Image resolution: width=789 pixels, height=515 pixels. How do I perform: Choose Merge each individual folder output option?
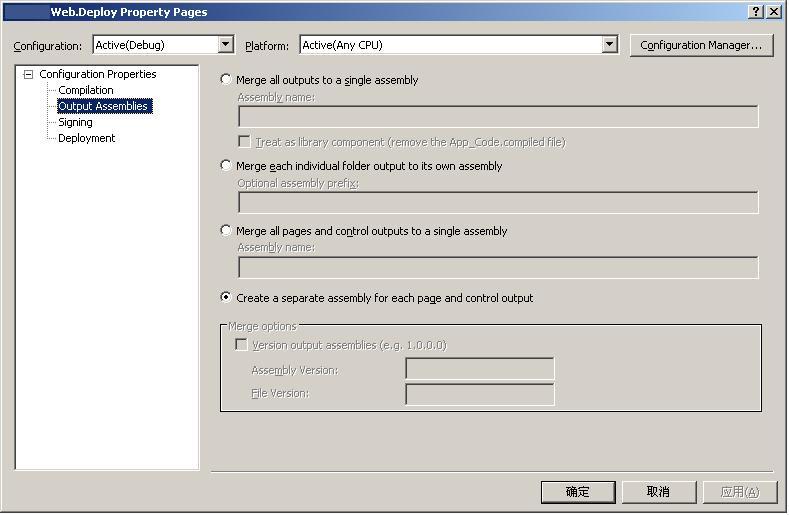[x=226, y=166]
